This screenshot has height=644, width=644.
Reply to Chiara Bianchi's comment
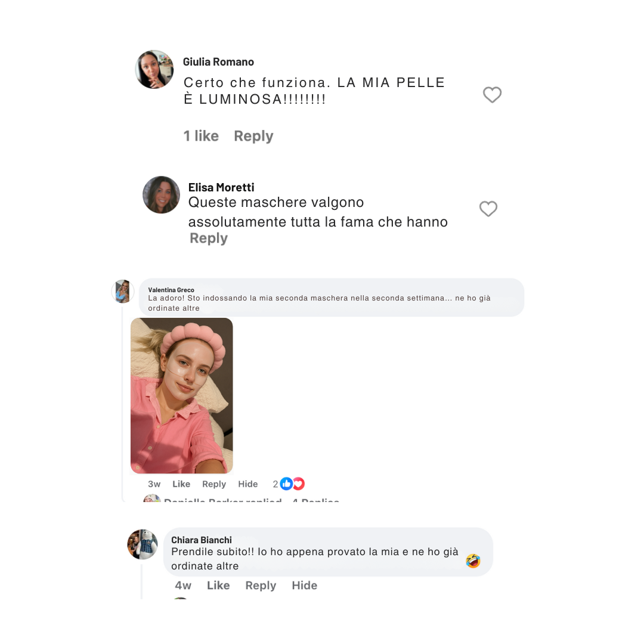261,586
